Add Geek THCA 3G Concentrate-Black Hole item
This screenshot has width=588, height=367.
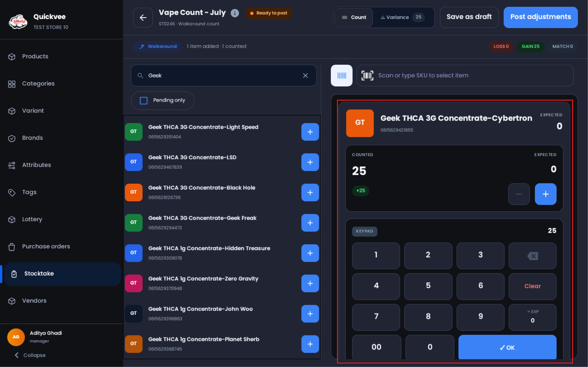pos(310,192)
